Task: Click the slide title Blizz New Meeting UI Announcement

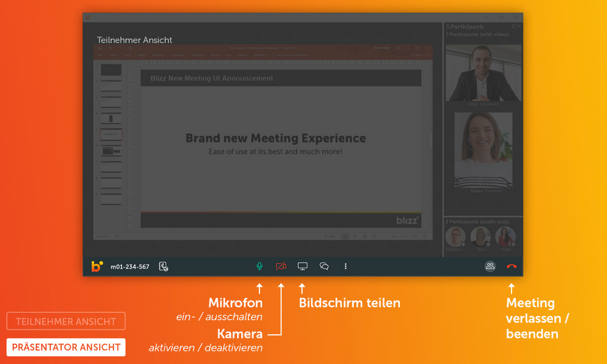Action: pyautogui.click(x=211, y=78)
